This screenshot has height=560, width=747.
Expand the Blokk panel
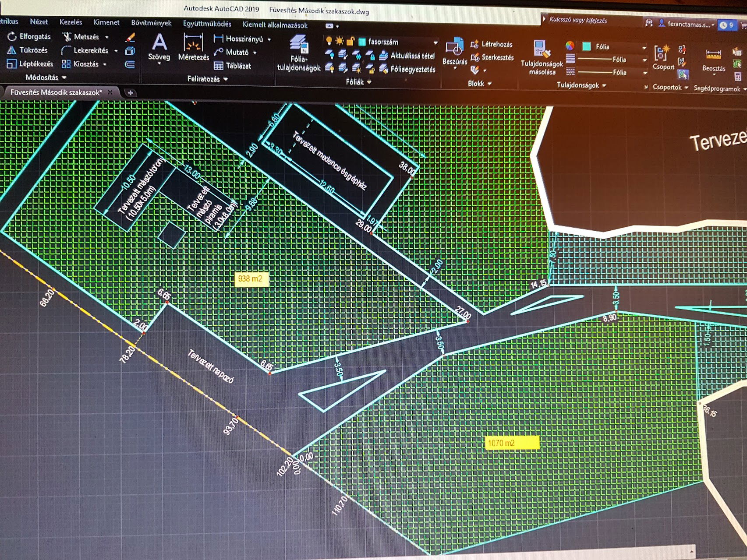pos(480,83)
